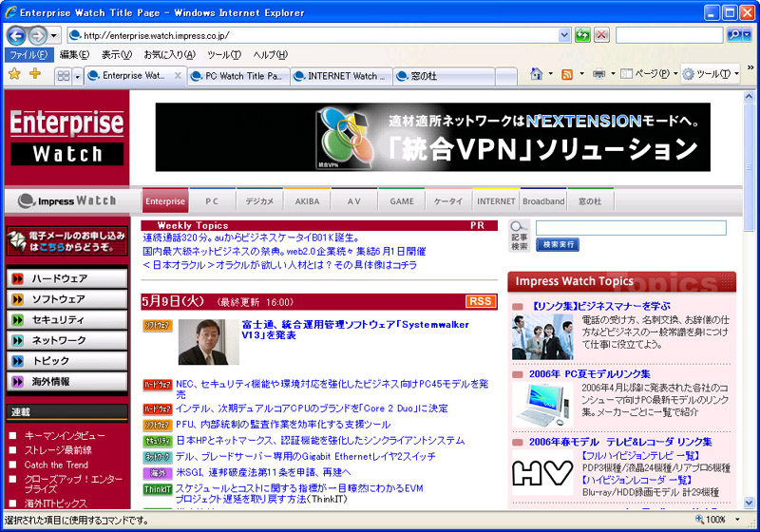Click the 海外情報 sidebar button
This screenshot has height=532, width=760.
pyautogui.click(x=66, y=381)
